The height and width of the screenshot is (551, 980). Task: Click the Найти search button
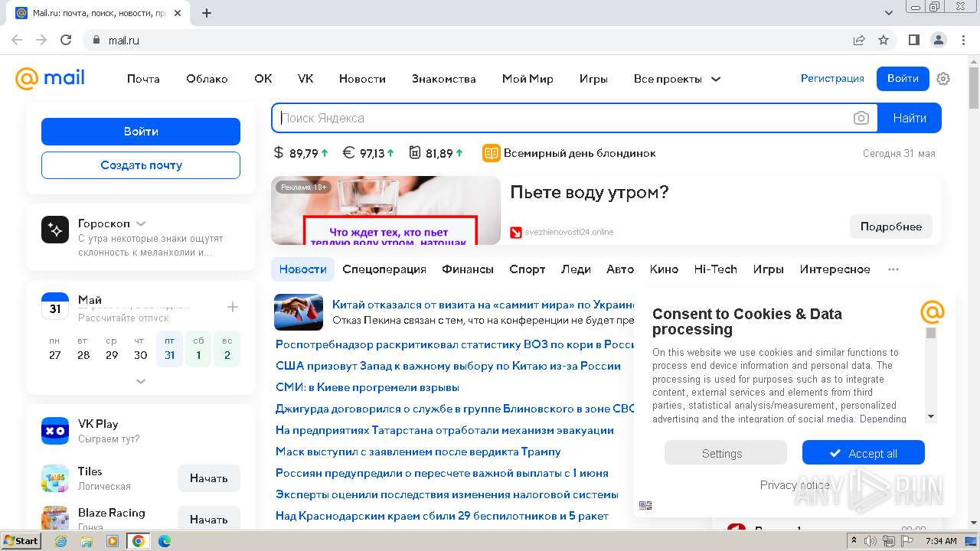[910, 118]
